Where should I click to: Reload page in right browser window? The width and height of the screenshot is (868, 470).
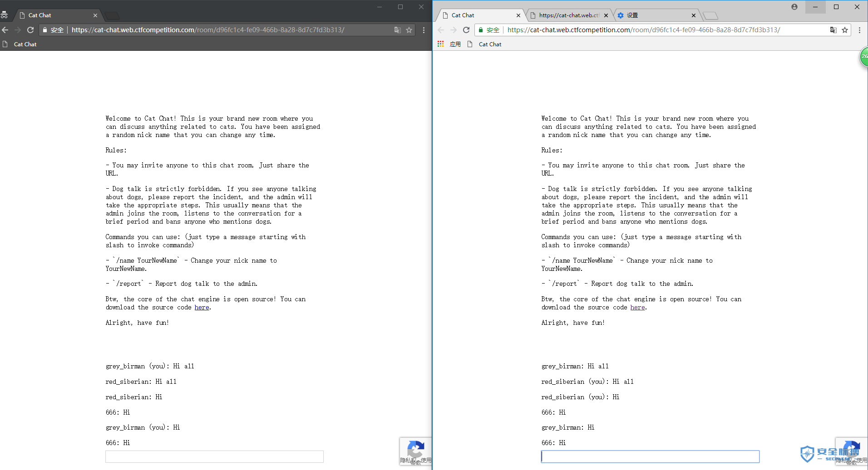(x=466, y=30)
